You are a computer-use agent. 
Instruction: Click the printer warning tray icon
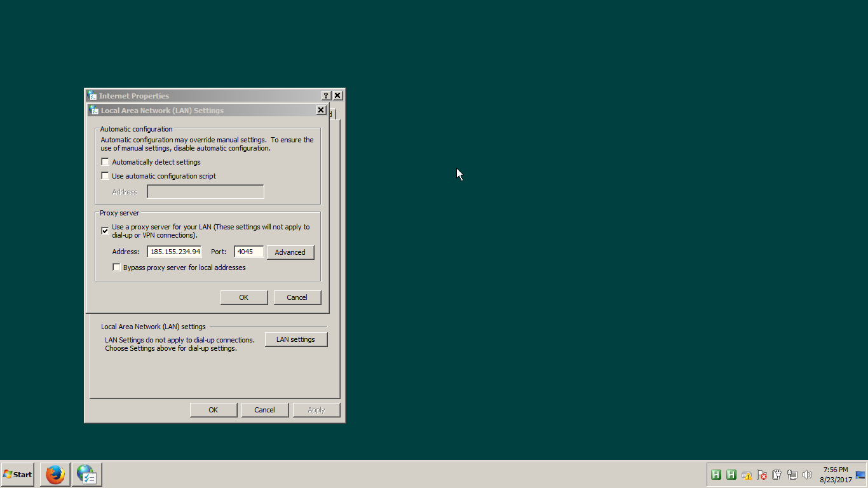(747, 475)
